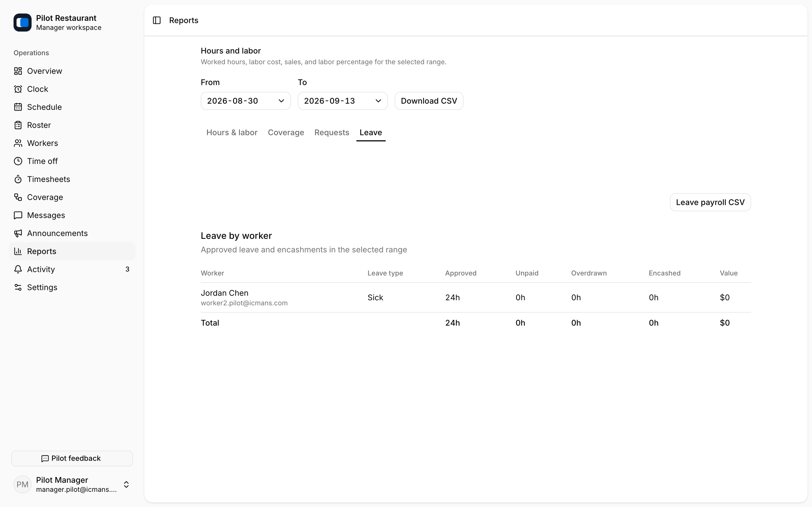
Task: Switch to the Coverage tab
Action: (x=286, y=132)
